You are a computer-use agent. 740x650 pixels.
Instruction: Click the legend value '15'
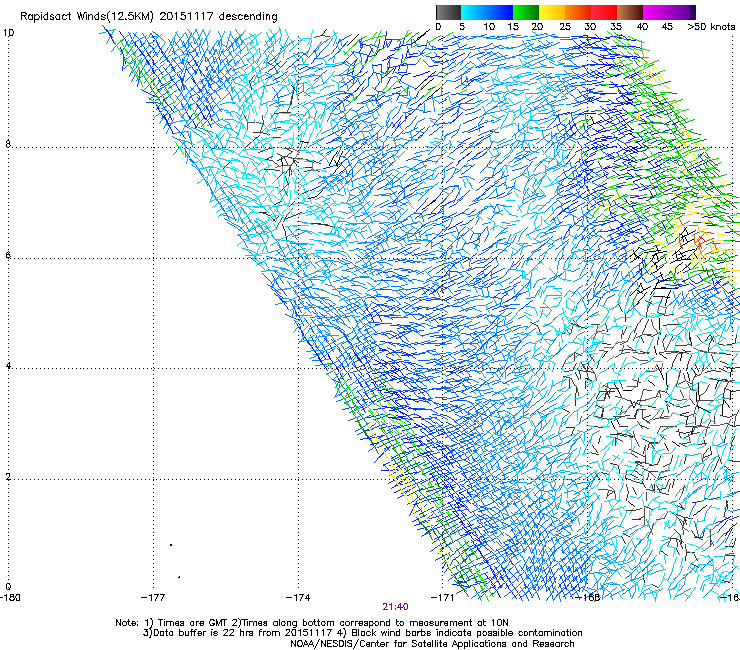point(513,27)
